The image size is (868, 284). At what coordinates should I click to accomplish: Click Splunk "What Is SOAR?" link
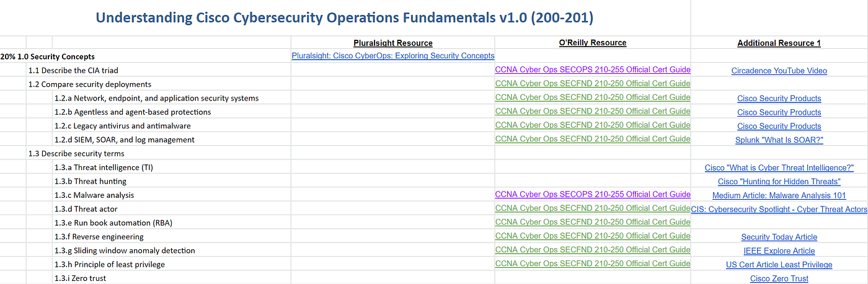(x=779, y=140)
